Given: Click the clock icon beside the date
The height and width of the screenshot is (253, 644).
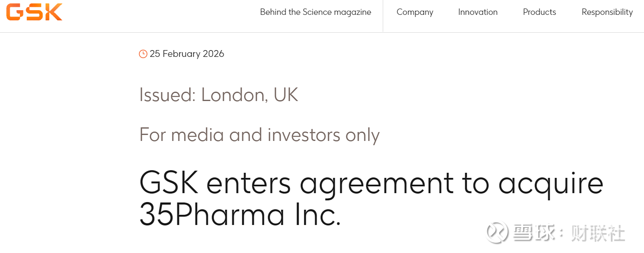Looking at the screenshot, I should click(x=143, y=54).
